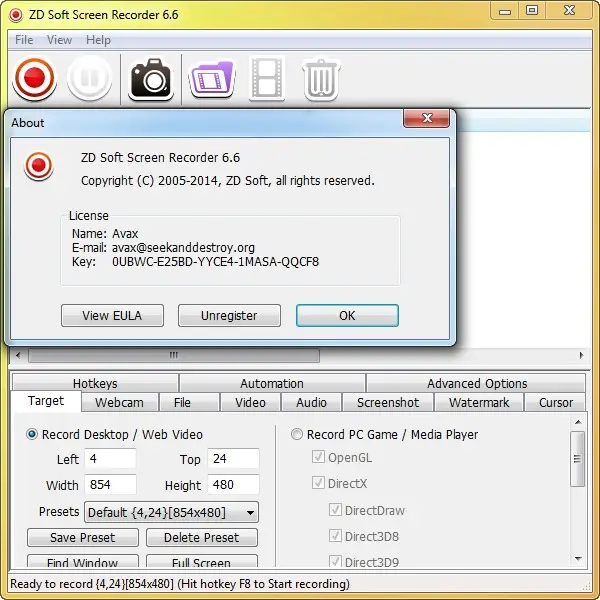Viewport: 600px width, 600px height.
Task: Toggle the Direct3D9 checkbox
Action: (335, 562)
